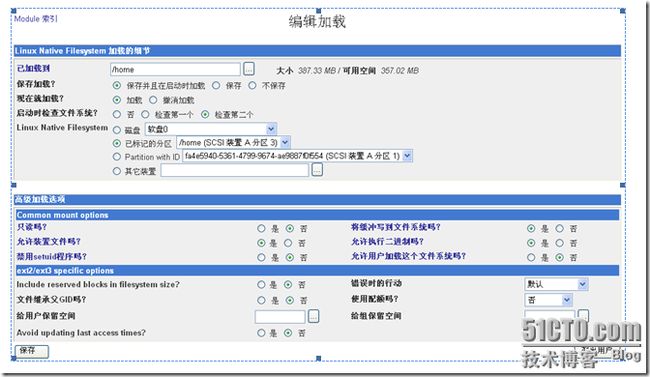Select Partition with ID radio button
650x377 pixels.
(x=117, y=157)
